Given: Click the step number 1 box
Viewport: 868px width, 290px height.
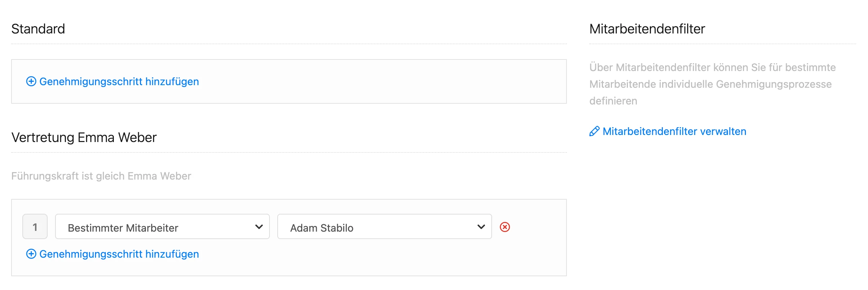Looking at the screenshot, I should coord(35,227).
